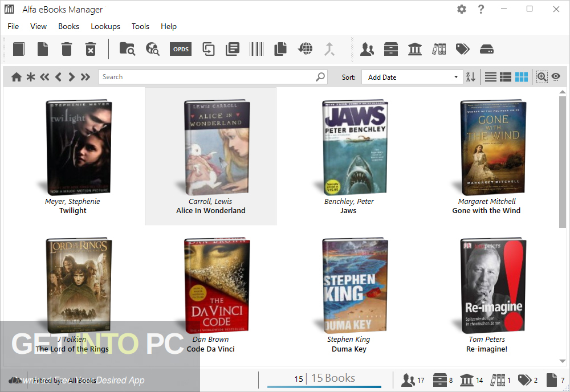The width and height of the screenshot is (570, 392).
Task: Click the new file page icon
Action: (43, 49)
